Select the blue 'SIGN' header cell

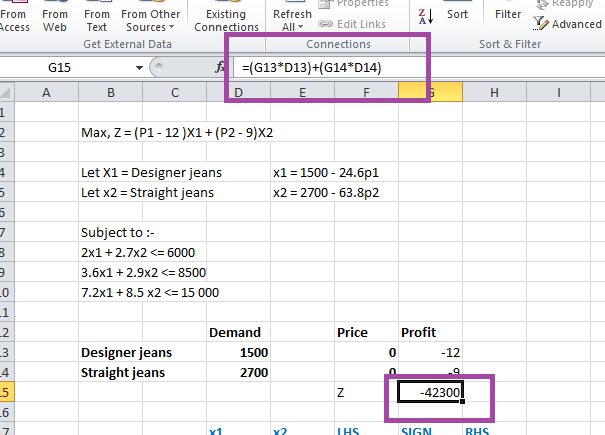coord(431,430)
